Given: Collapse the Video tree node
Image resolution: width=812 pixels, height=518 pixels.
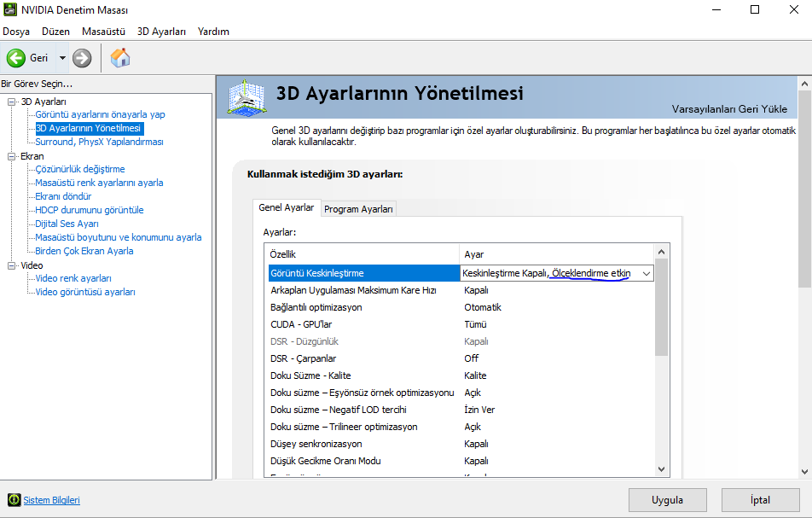Looking at the screenshot, I should pyautogui.click(x=11, y=265).
